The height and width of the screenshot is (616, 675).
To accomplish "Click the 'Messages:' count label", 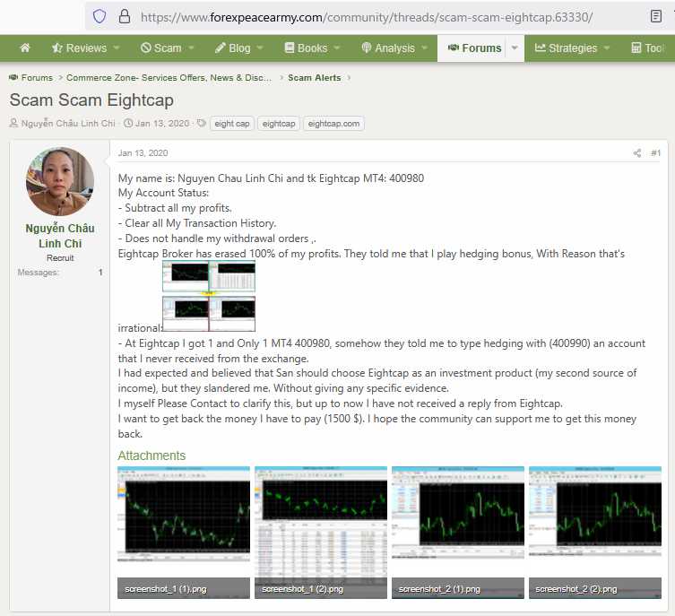I will pyautogui.click(x=38, y=272).
